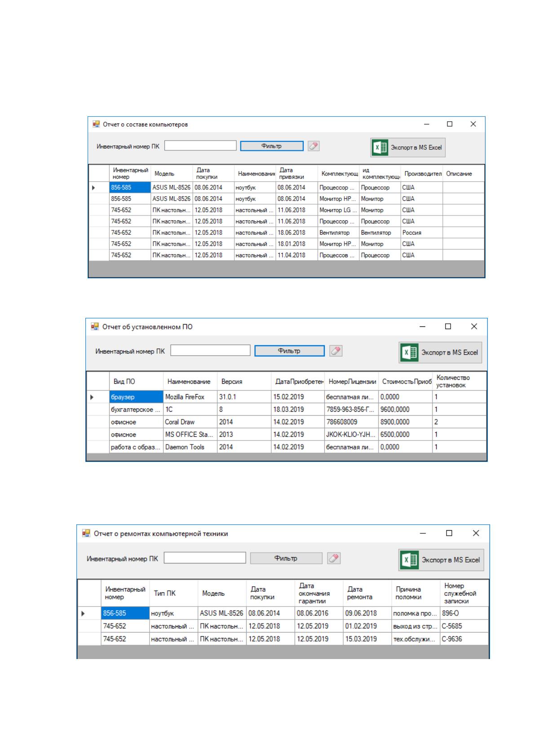Select the Coral Draw row cell
This screenshot has height=756, width=535.
190,422
